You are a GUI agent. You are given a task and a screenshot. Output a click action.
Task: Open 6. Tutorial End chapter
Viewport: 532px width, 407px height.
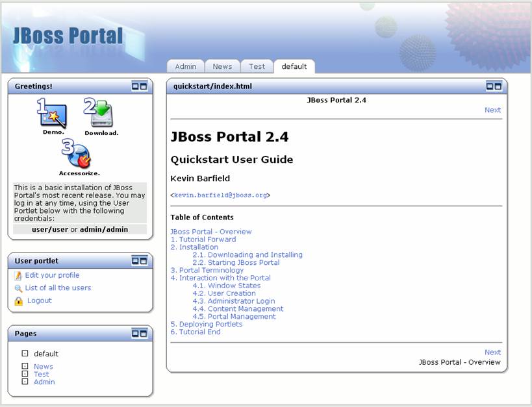click(196, 332)
